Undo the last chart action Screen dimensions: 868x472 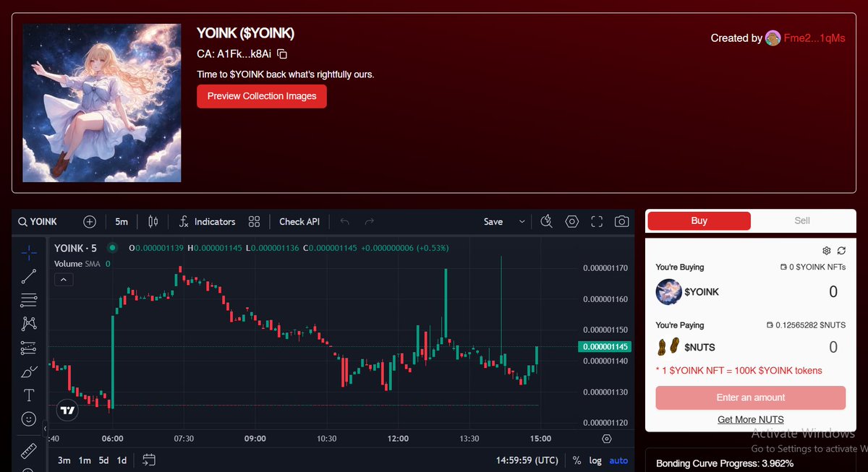(x=345, y=222)
